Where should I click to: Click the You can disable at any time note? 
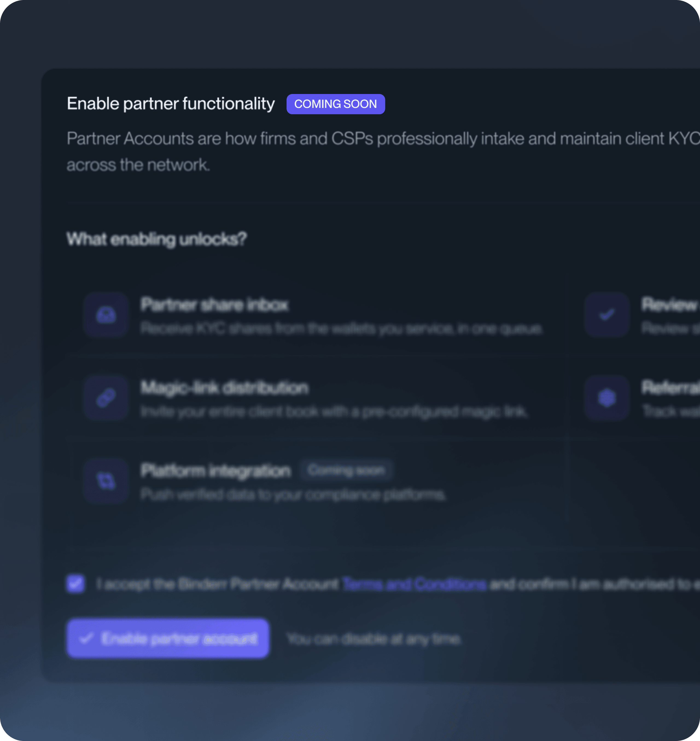click(374, 639)
